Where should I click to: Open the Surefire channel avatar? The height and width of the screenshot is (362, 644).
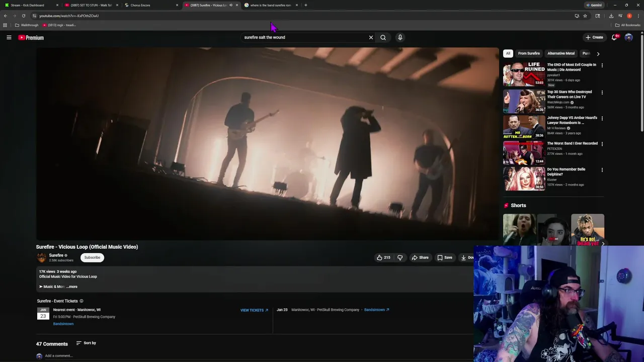click(x=41, y=257)
